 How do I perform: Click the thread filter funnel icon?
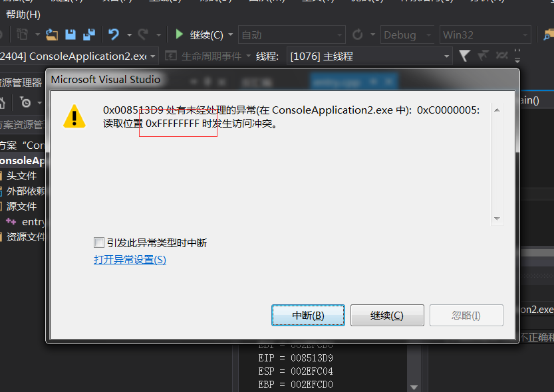tap(464, 56)
